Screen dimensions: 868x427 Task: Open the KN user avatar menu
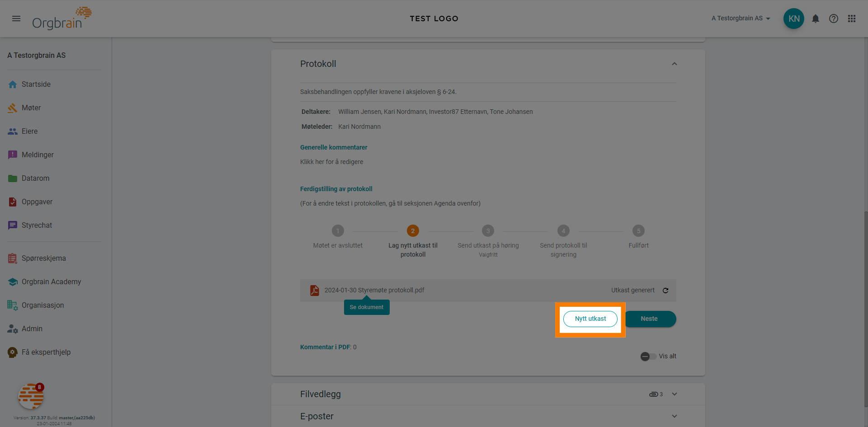794,19
